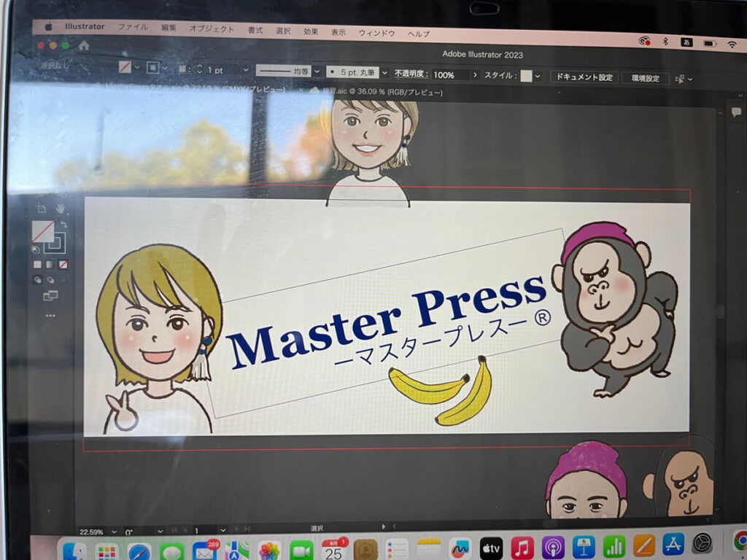The width and height of the screenshot is (747, 560).
Task: Click the 環境設定 button
Action: pyautogui.click(x=646, y=79)
